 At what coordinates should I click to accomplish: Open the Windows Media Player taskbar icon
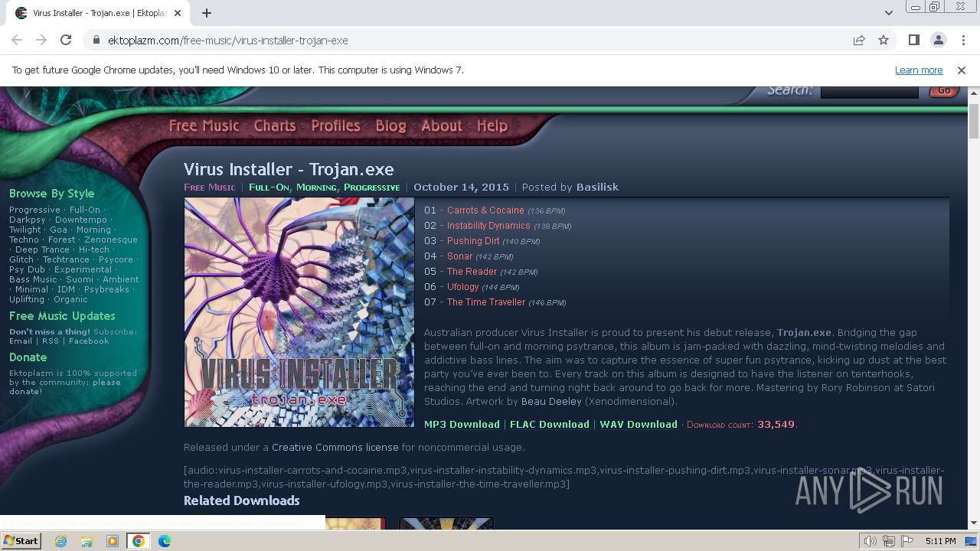pyautogui.click(x=113, y=541)
